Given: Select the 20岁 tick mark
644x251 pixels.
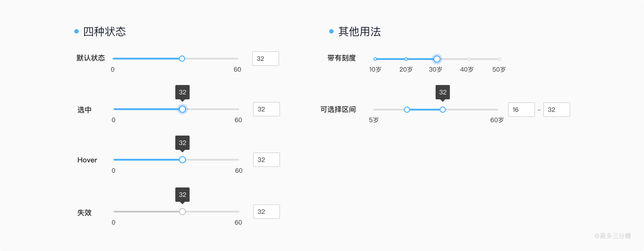Looking at the screenshot, I should point(406,59).
